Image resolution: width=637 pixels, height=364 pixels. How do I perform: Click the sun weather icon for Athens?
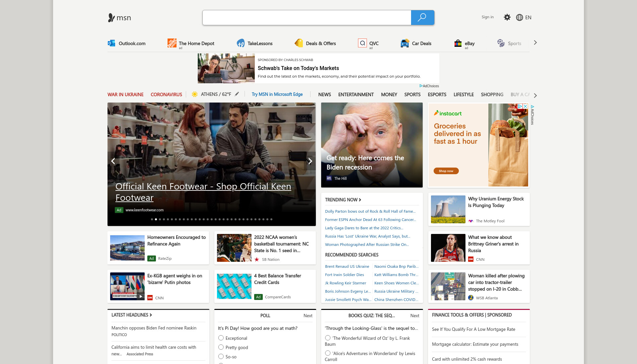(195, 94)
